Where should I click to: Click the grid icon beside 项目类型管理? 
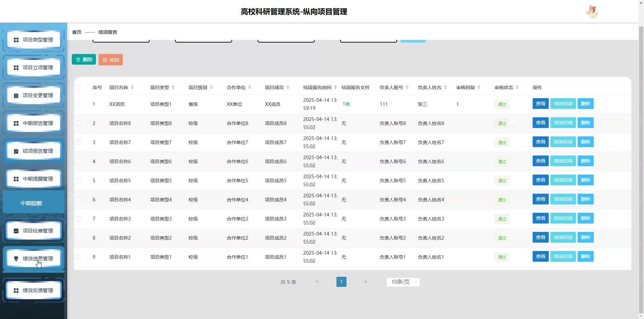16,40
